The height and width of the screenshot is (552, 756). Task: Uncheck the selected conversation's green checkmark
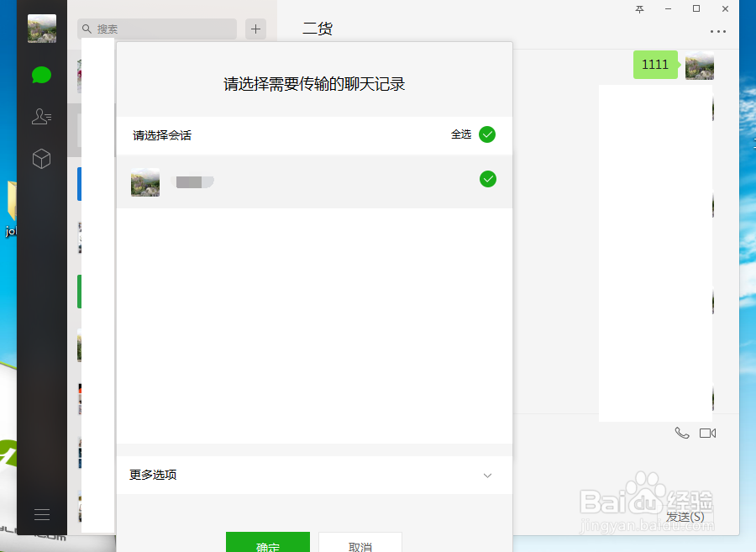tap(487, 179)
